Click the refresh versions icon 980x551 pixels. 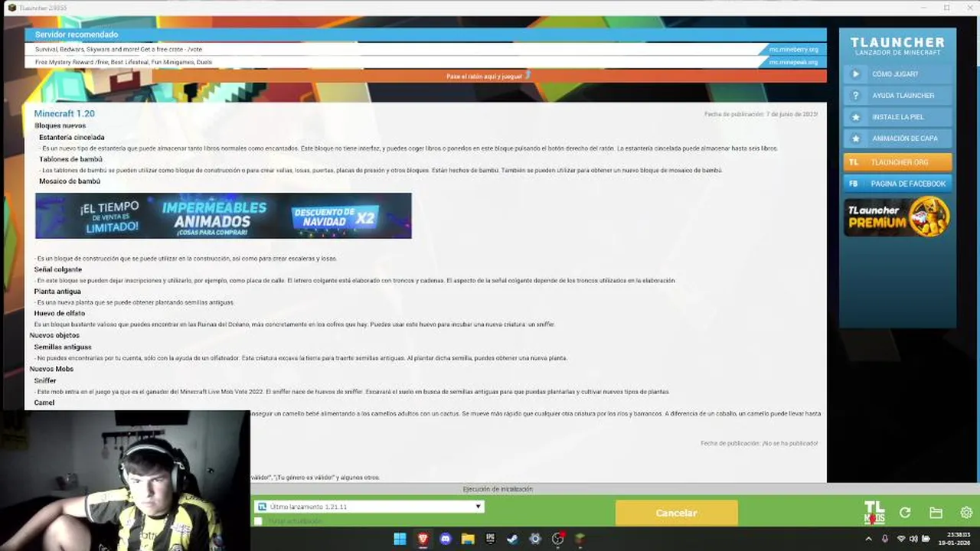coord(905,513)
